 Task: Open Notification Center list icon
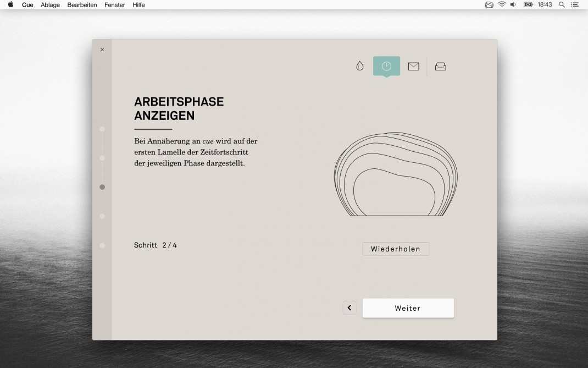575,4
